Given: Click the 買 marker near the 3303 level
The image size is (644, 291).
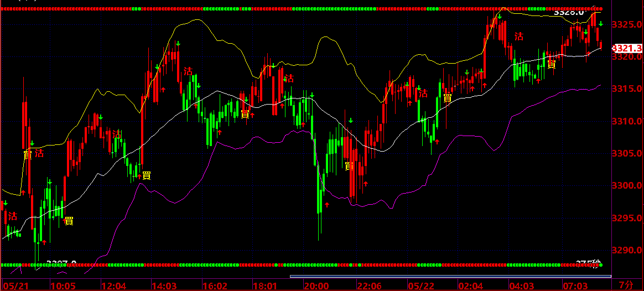Looking at the screenshot, I should tap(349, 166).
